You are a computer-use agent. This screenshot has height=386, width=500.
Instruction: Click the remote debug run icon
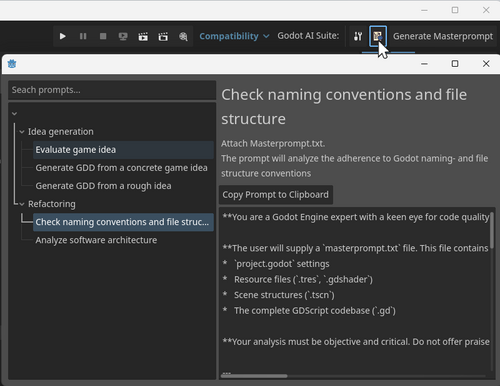tap(123, 36)
